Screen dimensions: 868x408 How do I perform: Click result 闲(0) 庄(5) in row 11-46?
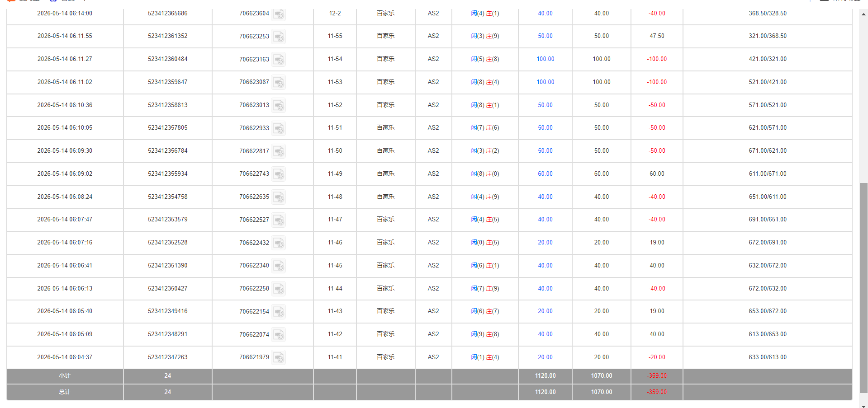pyautogui.click(x=485, y=243)
